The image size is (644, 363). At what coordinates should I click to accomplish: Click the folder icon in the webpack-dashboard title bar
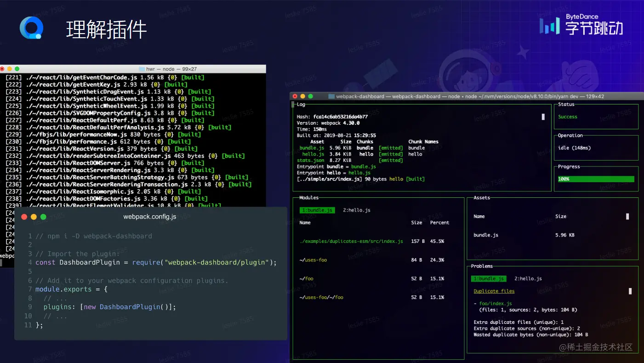[x=331, y=97]
